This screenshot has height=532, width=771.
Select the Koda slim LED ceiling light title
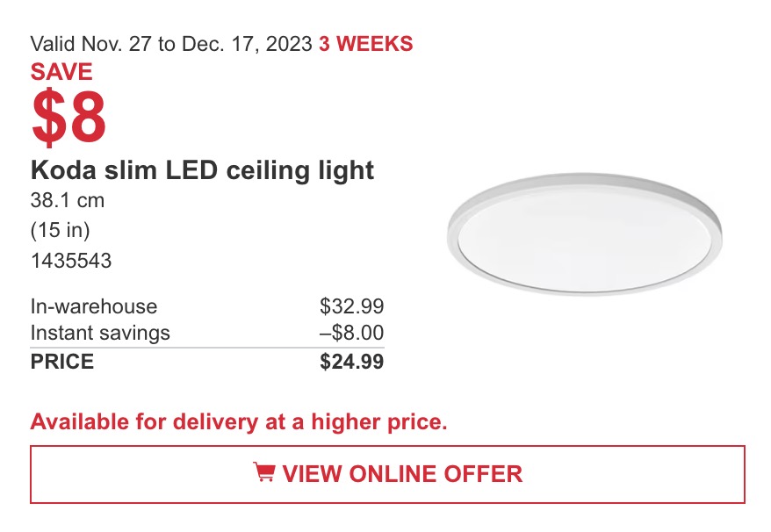202,170
